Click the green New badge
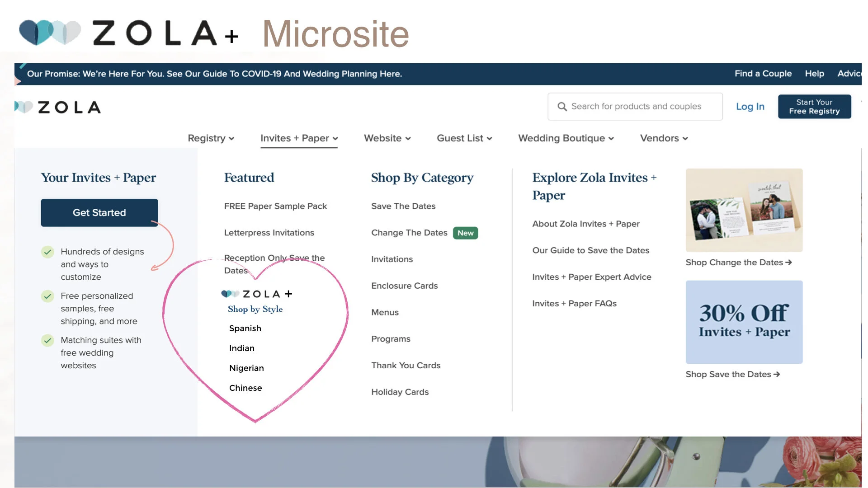 pos(465,233)
